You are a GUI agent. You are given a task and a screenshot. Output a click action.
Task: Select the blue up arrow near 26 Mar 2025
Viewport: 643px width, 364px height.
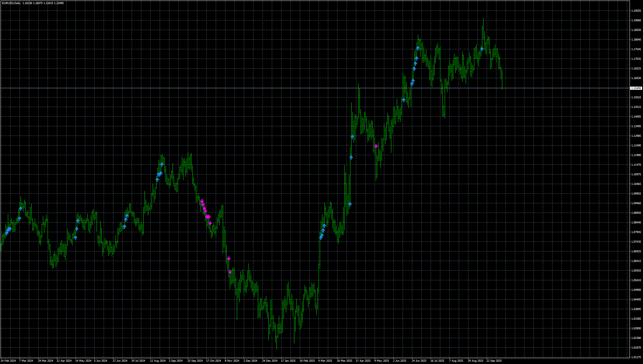(x=350, y=204)
